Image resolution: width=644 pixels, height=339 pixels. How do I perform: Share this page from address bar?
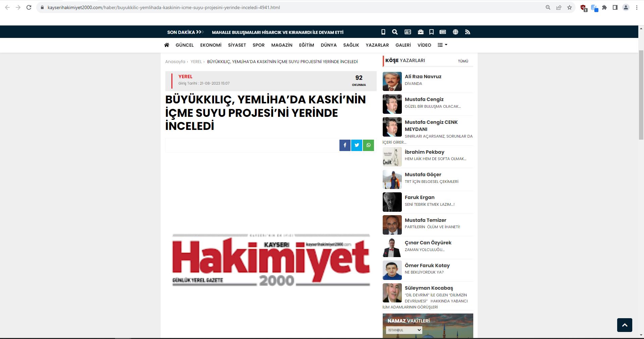pos(559,7)
